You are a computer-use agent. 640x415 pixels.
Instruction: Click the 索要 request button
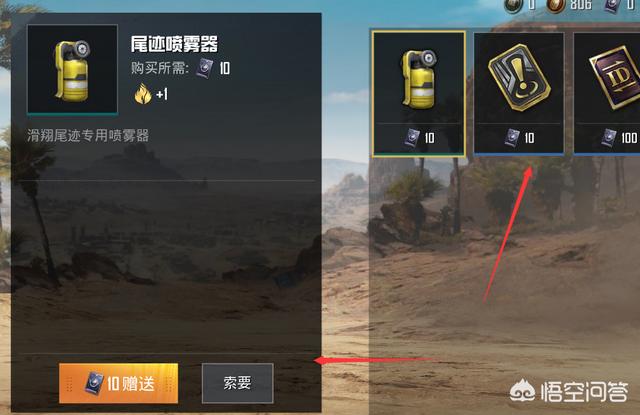pos(237,383)
